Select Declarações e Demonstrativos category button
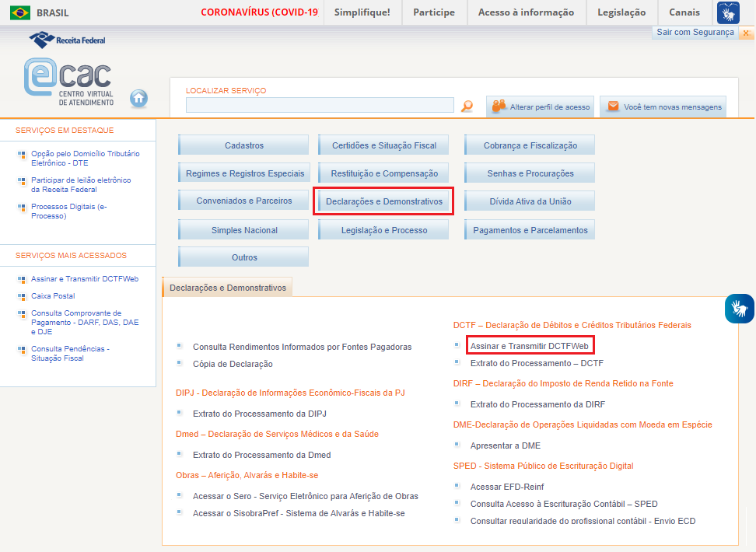 (383, 201)
